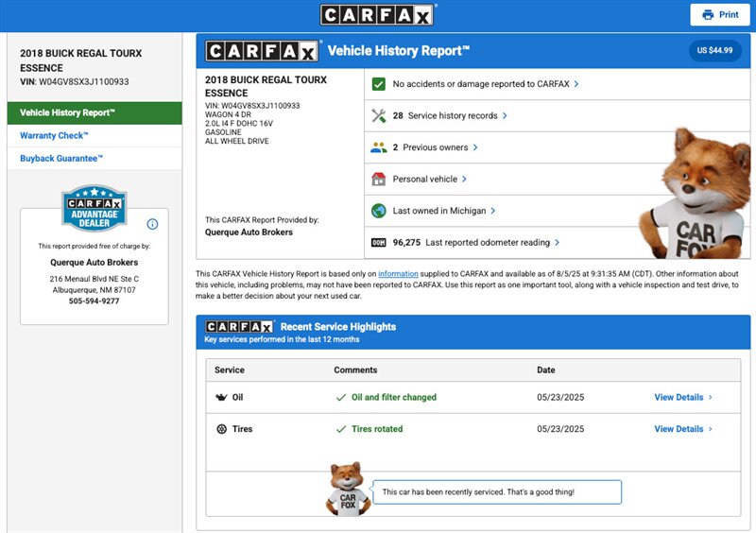Expand the no accidents chevron arrow

click(576, 84)
